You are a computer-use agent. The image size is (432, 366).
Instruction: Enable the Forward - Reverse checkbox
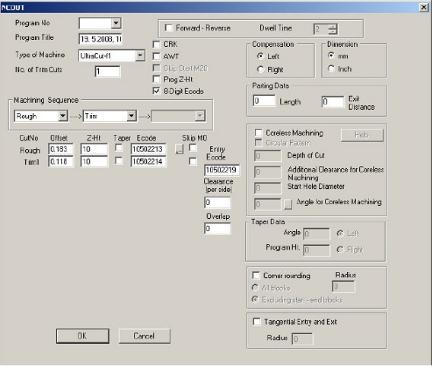click(x=169, y=28)
